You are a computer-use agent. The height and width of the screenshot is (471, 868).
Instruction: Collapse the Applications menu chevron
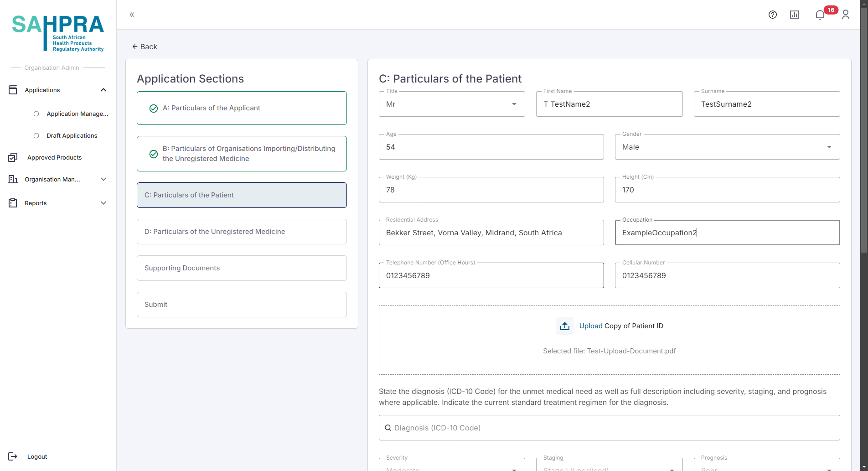[x=103, y=90]
